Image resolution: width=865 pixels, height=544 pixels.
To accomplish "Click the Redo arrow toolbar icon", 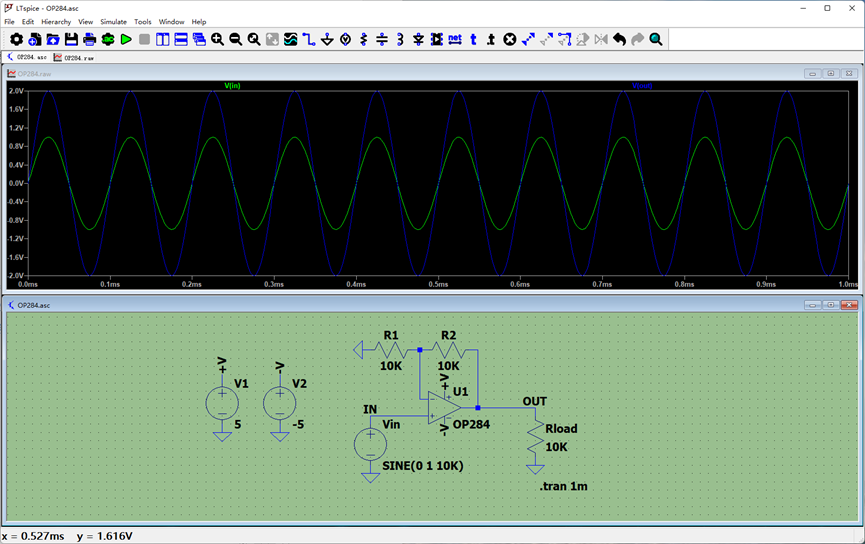I will click(x=638, y=39).
